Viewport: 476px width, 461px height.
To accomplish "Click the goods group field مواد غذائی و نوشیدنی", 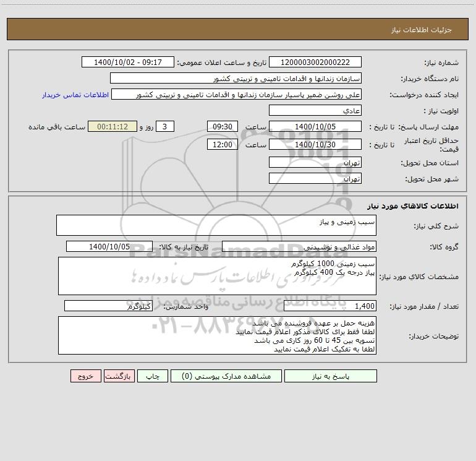I will [299, 246].
